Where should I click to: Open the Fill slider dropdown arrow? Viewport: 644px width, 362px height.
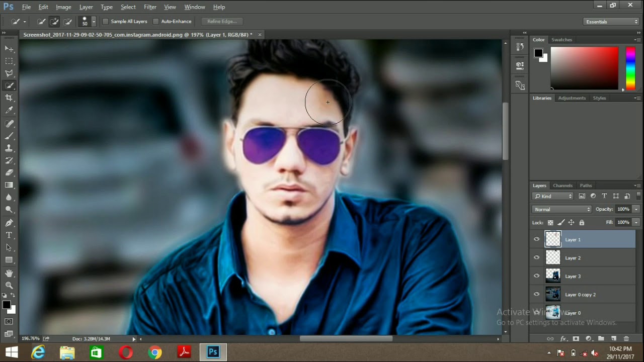click(x=636, y=222)
